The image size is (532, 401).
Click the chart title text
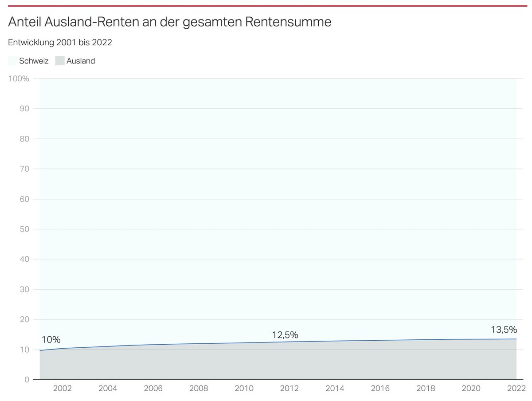[x=169, y=22]
